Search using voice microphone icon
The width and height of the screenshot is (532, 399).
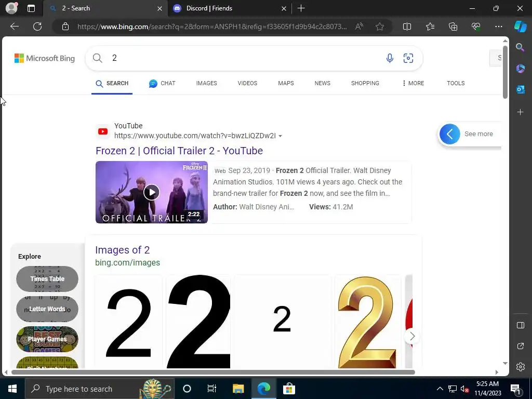click(390, 58)
